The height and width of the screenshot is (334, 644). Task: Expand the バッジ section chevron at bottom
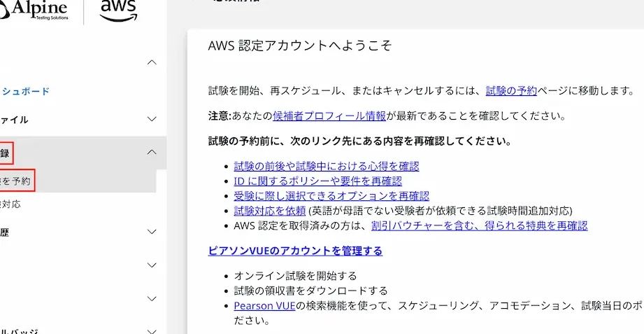[x=152, y=330]
